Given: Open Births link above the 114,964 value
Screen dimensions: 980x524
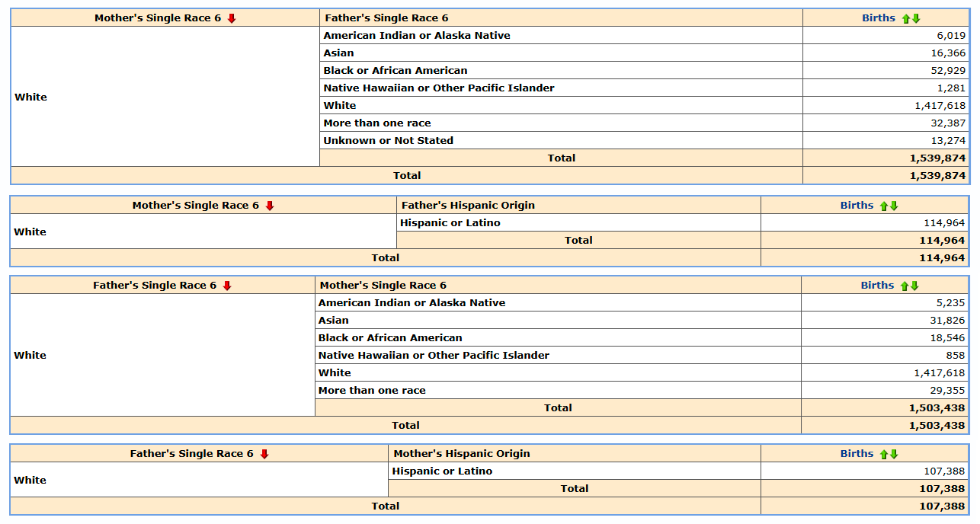Looking at the screenshot, I should [857, 205].
